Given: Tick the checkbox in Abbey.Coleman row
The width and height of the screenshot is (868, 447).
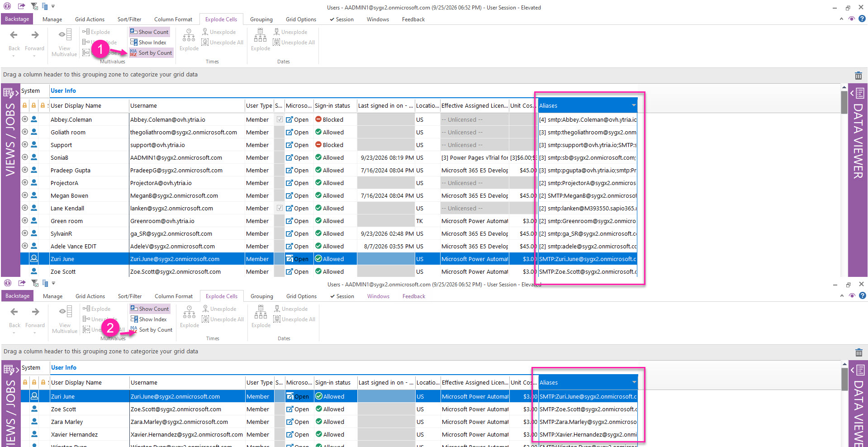Looking at the screenshot, I should click(x=280, y=119).
